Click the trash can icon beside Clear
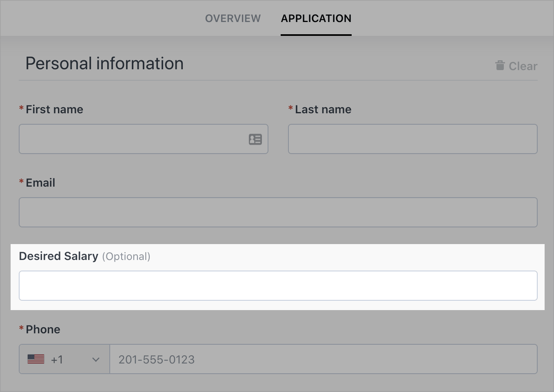This screenshot has height=392, width=554. click(x=500, y=66)
